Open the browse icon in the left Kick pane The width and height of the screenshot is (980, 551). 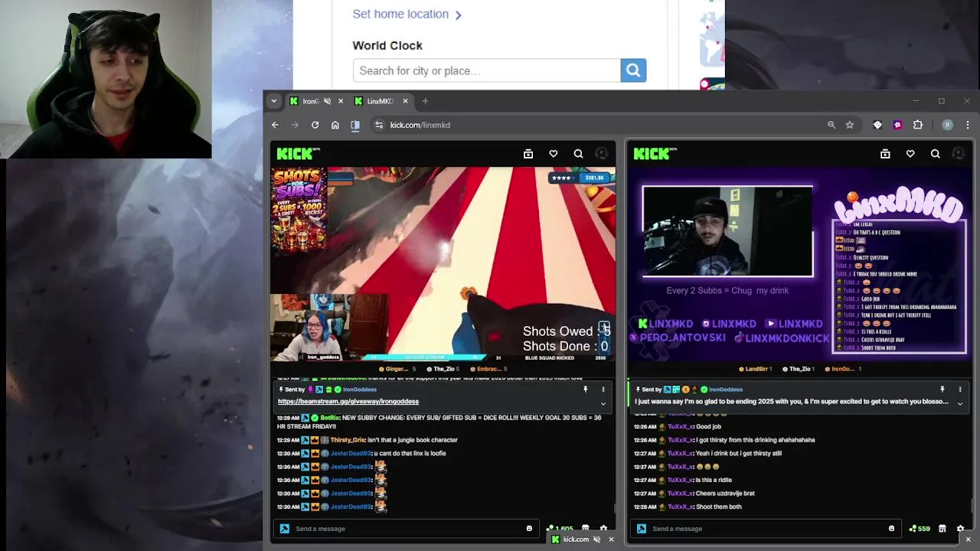click(528, 154)
